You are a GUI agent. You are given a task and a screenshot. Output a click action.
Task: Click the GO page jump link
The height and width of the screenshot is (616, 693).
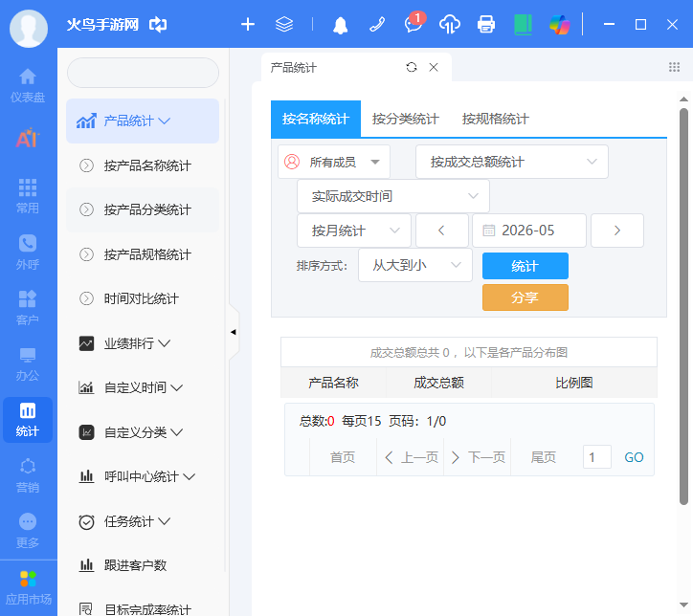tap(634, 457)
